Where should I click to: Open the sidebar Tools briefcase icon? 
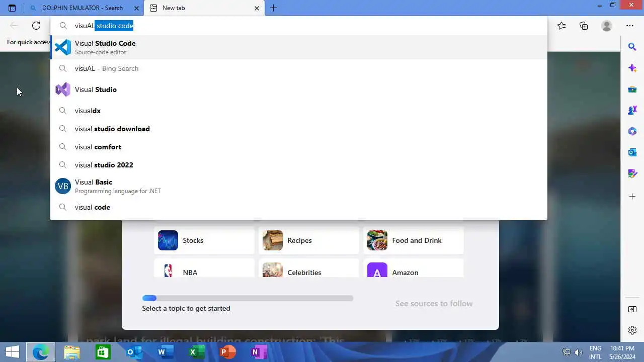632,89
